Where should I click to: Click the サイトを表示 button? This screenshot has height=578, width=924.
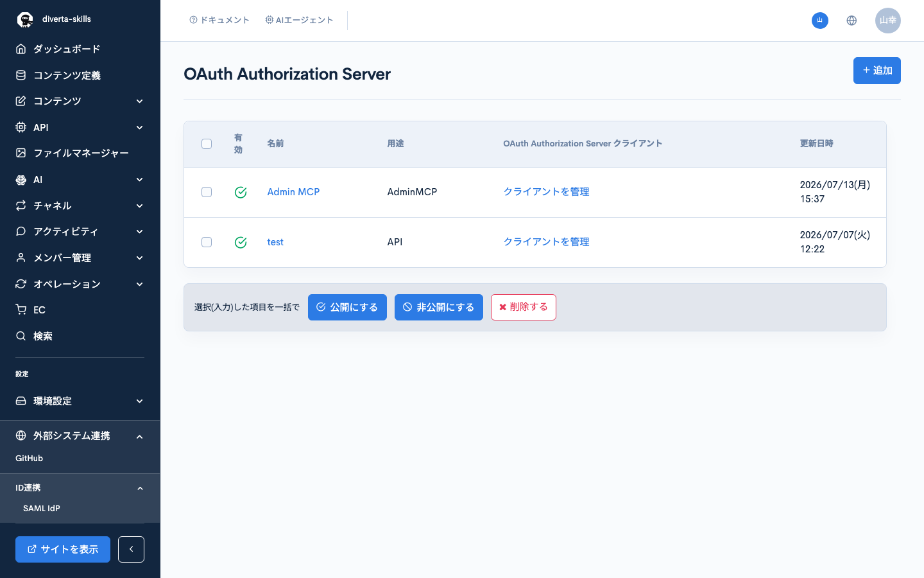63,549
